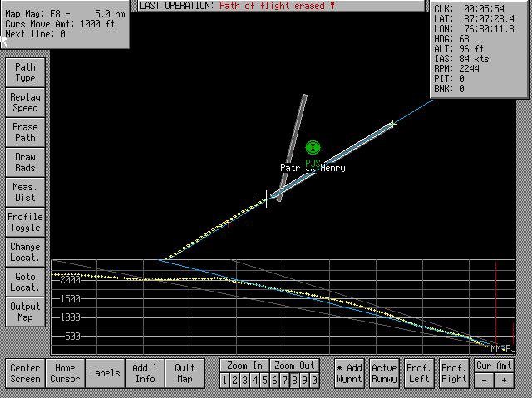The width and height of the screenshot is (532, 398).
Task: Select zoom level 2
Action: pos(234,381)
